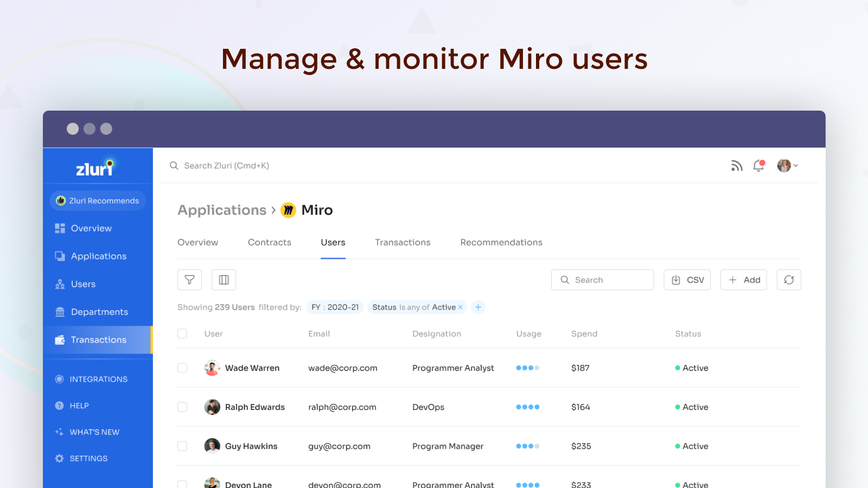Open Zluri Recommends in sidebar
The image size is (868, 488).
(98, 201)
